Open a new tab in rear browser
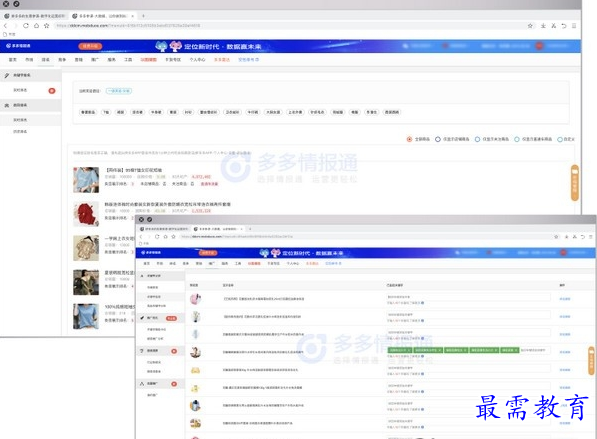Image resolution: width=597 pixels, height=439 pixels. pyautogui.click(x=143, y=16)
